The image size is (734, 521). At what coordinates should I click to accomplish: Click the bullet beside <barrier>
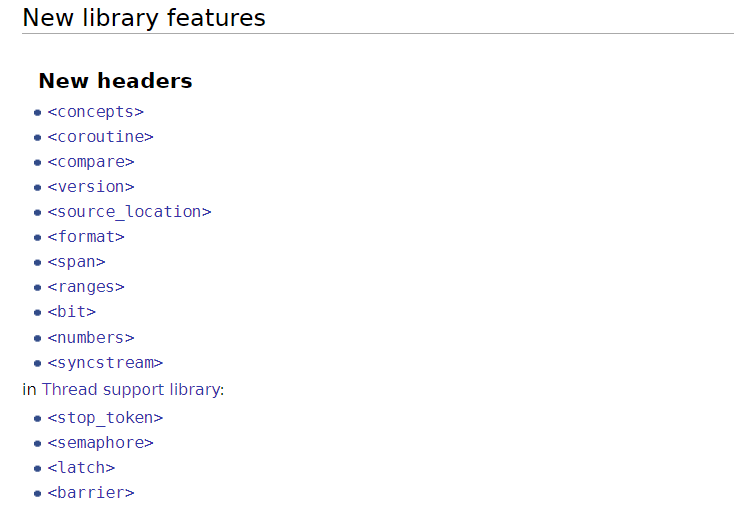37,493
